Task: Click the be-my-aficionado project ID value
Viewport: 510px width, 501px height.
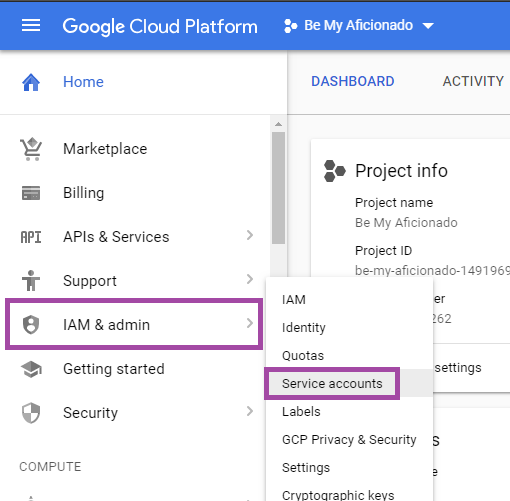Action: (x=432, y=270)
